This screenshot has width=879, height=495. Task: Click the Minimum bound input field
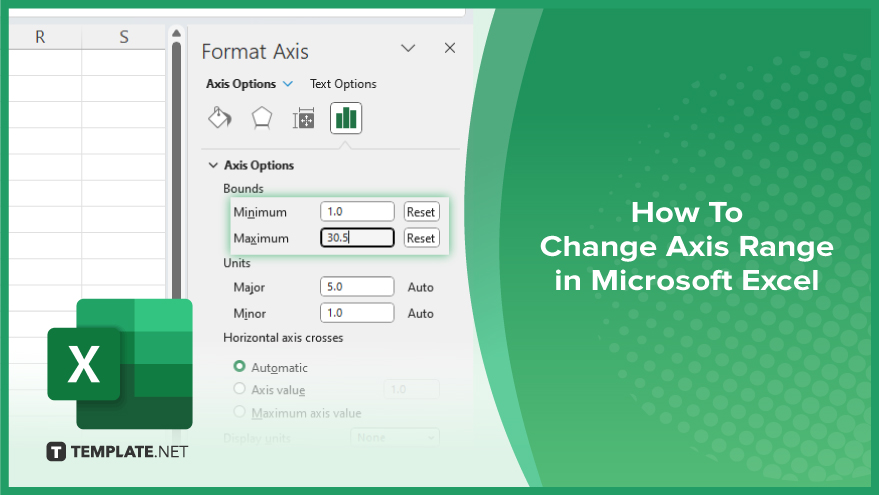click(x=357, y=211)
